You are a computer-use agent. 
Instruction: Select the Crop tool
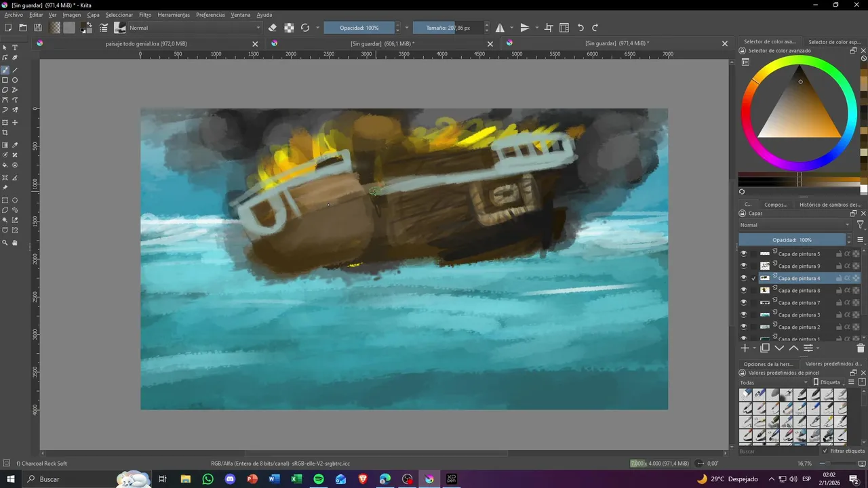tap(5, 133)
